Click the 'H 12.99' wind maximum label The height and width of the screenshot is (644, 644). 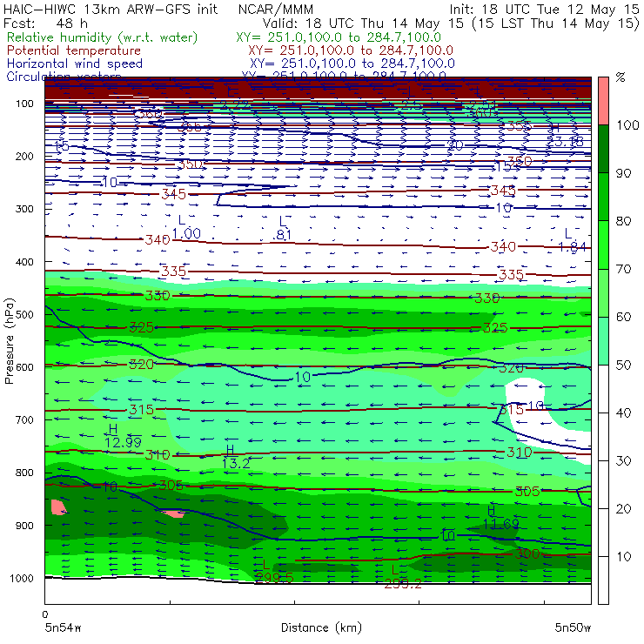pyautogui.click(x=123, y=436)
